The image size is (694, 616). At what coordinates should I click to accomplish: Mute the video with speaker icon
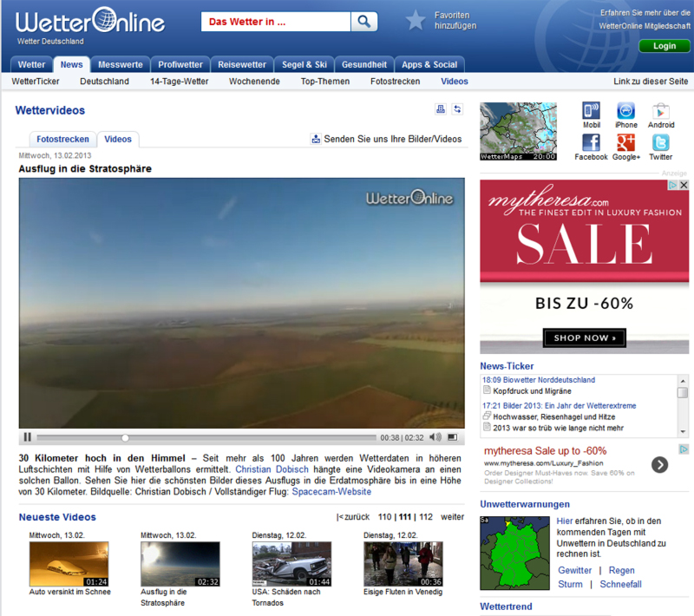pos(435,437)
